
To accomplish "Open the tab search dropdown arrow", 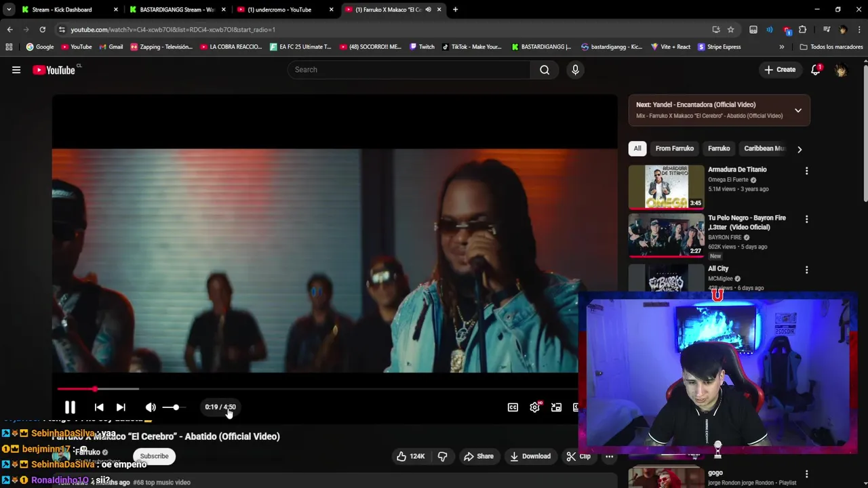I will point(9,9).
